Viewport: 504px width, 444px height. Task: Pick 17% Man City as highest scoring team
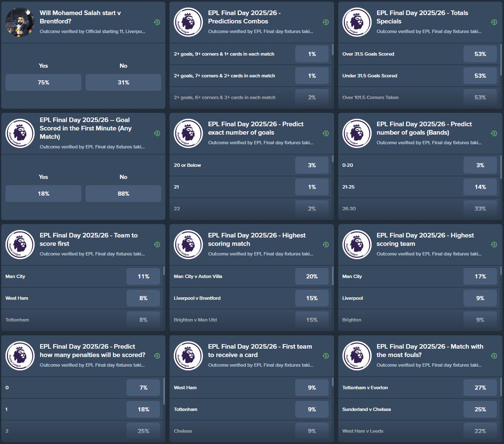coord(480,276)
